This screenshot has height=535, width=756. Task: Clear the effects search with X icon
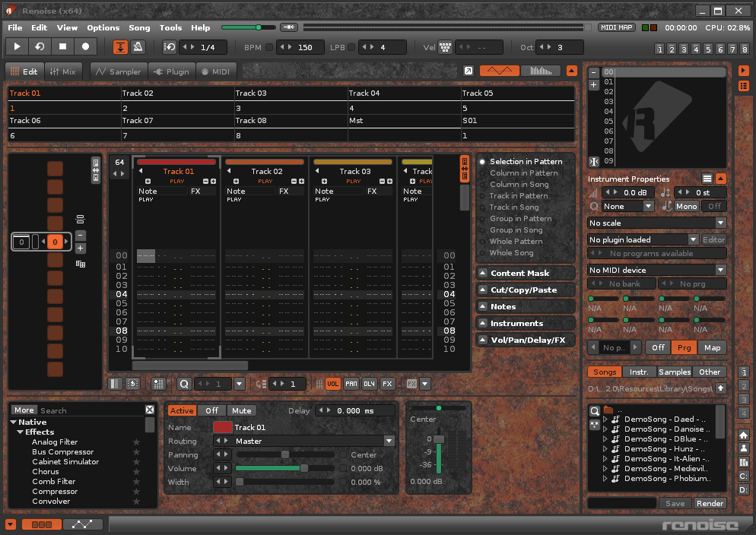click(x=150, y=410)
